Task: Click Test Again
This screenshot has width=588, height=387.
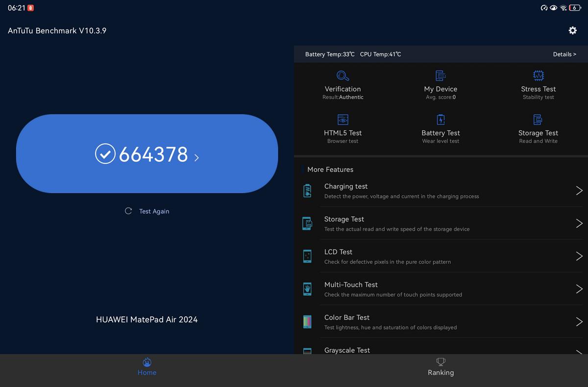Action: click(x=154, y=211)
